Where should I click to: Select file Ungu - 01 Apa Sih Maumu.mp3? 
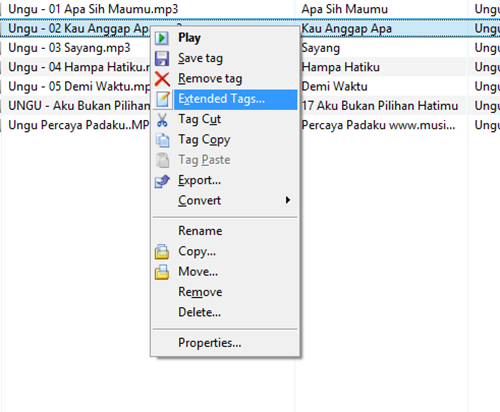(x=93, y=9)
